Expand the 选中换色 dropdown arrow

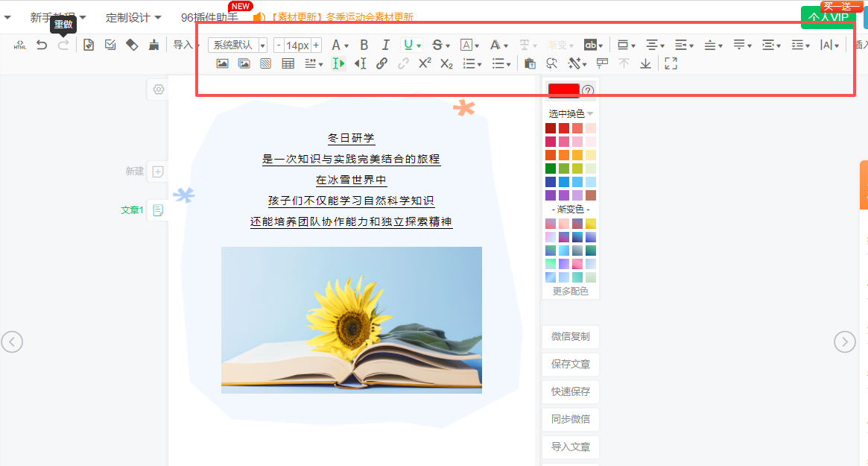(x=590, y=114)
